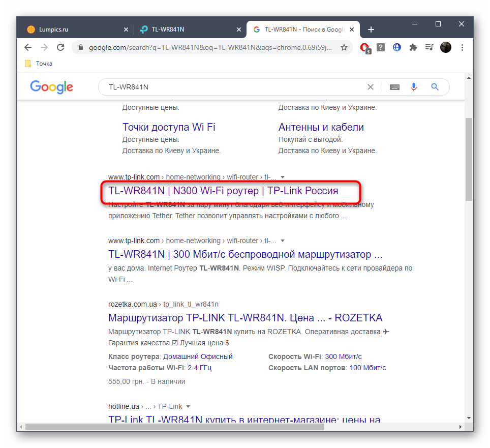Open the blue globe extension icon
The height and width of the screenshot is (448, 490).
pos(397,47)
